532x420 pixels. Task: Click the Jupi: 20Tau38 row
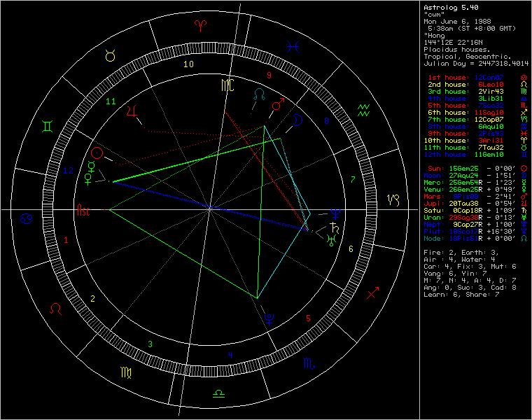tap(475, 204)
